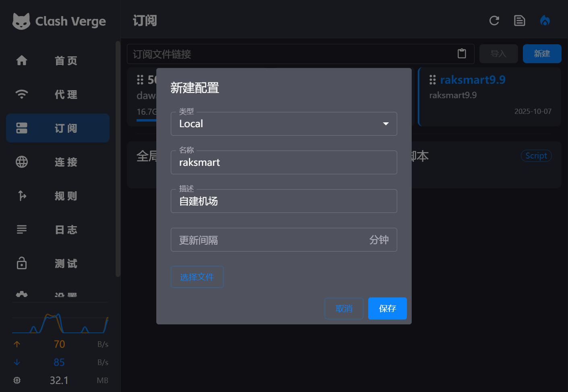
Task: Select the raksmart9.9 profile card
Action: pos(489,97)
